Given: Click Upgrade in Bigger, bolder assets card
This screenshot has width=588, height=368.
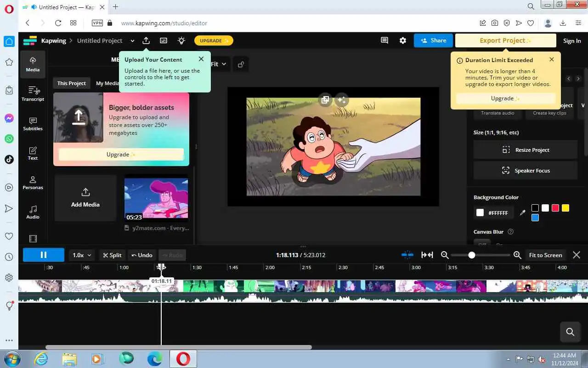Looking at the screenshot, I should pyautogui.click(x=121, y=154).
